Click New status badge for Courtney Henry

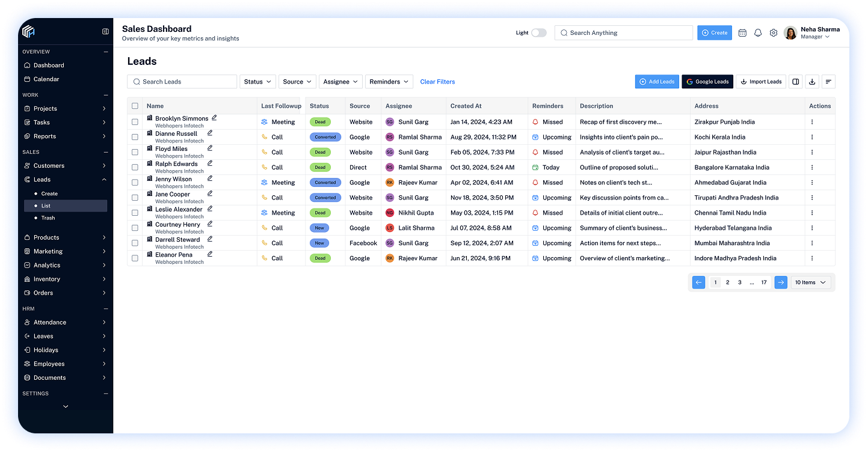click(x=319, y=228)
